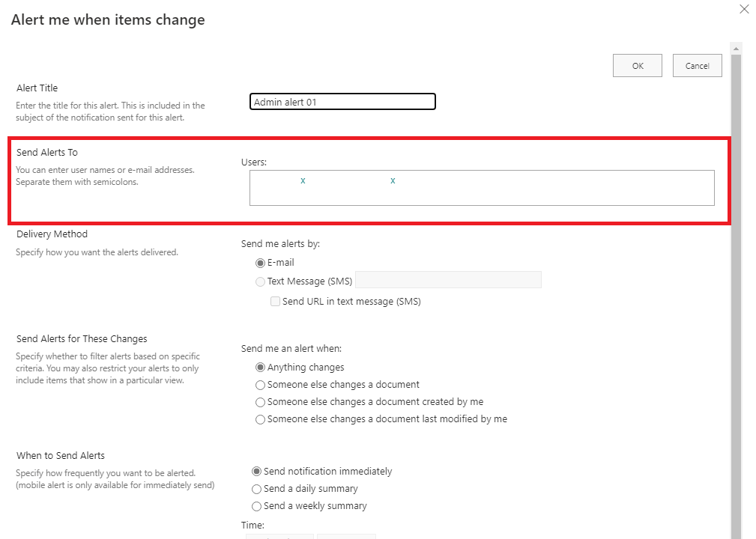Select E-mail delivery method
The image size is (756, 539).
click(x=260, y=263)
